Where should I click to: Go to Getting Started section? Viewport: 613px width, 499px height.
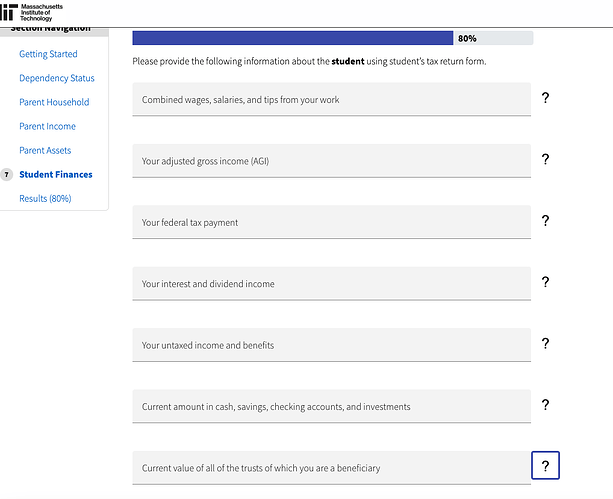click(48, 54)
